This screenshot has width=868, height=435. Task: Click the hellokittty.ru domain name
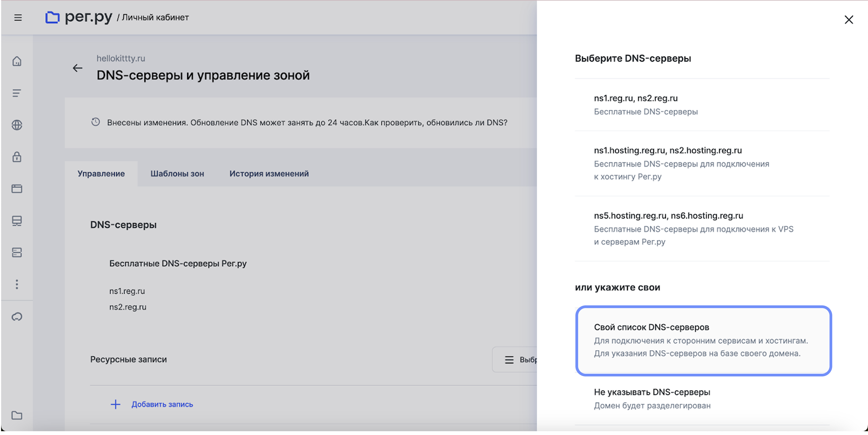(x=121, y=58)
